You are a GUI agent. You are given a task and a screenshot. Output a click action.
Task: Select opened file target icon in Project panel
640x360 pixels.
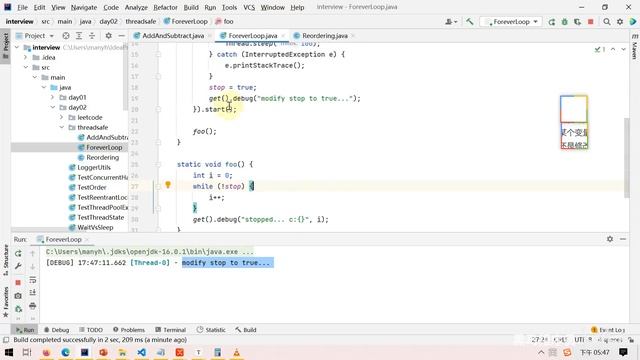(66, 36)
